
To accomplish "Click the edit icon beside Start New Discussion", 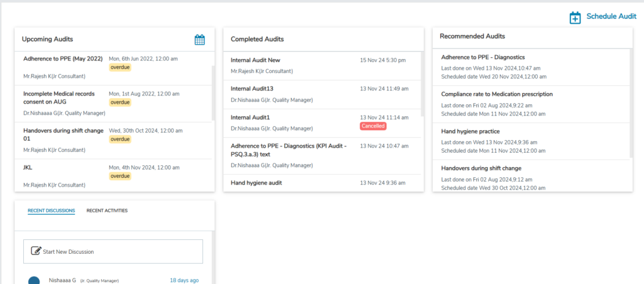I will 36,251.
